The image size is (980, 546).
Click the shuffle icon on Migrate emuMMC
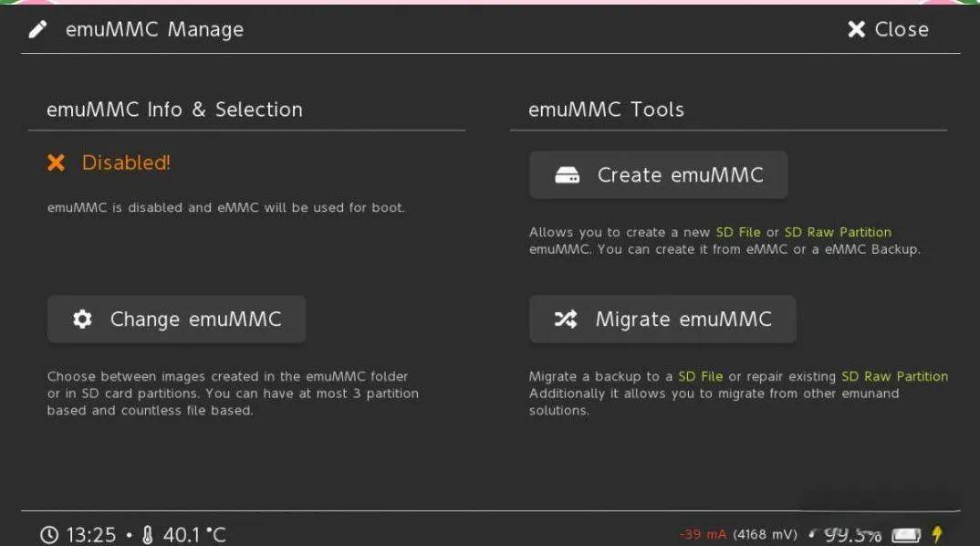(566, 319)
